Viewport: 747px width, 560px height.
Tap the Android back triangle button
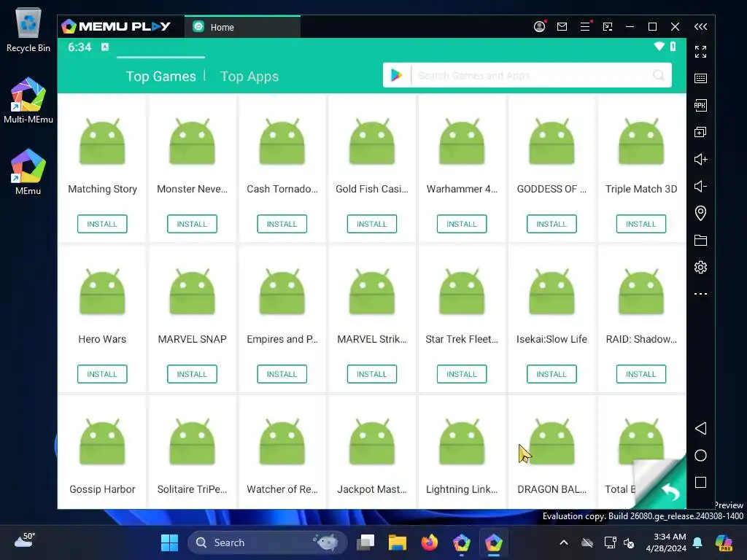[700, 428]
